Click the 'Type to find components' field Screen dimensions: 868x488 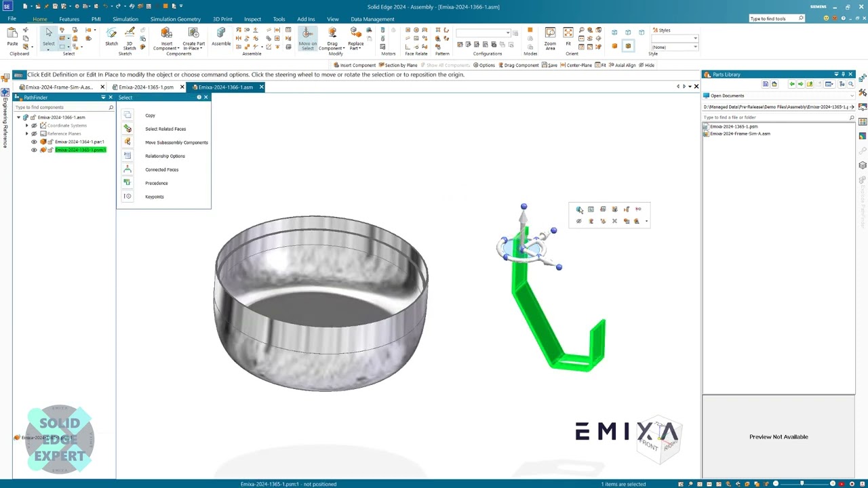point(64,107)
